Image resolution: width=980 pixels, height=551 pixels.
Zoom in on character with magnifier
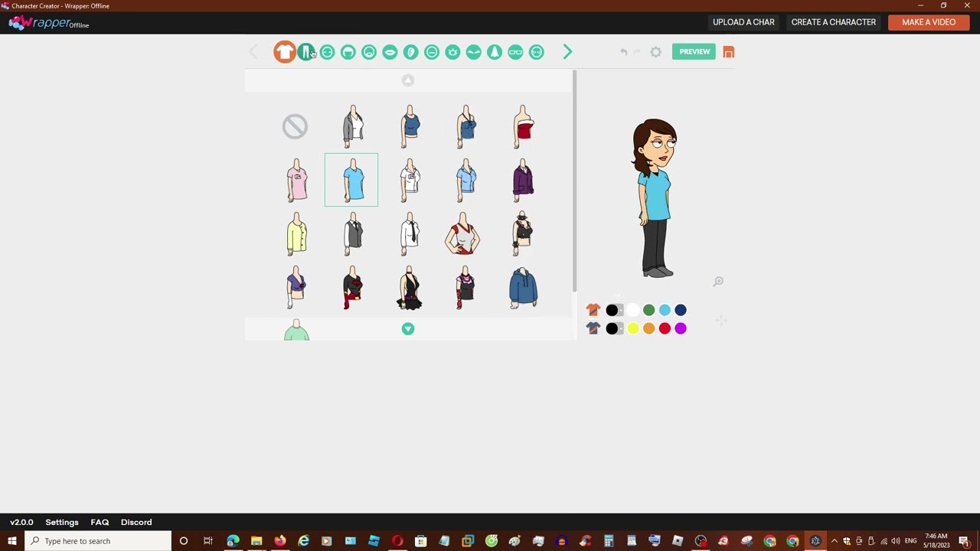(x=718, y=282)
